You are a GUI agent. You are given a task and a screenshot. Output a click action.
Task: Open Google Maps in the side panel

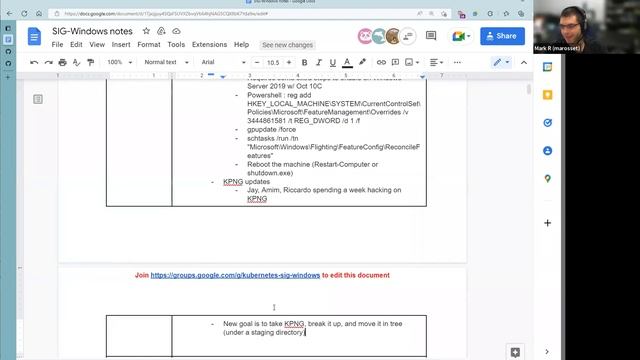tap(547, 178)
